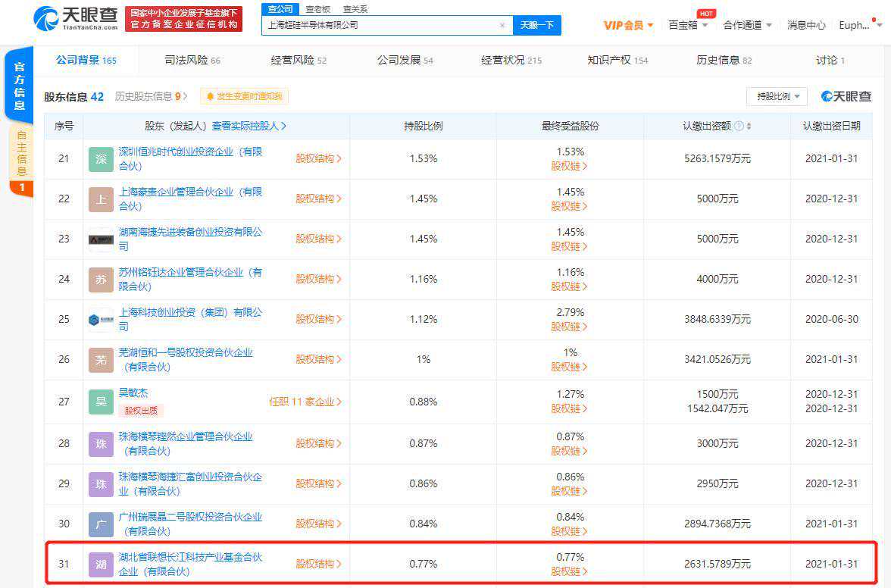This screenshot has height=588, width=891.
Task: Switch to the 知识产权 tab
Action: click(x=617, y=60)
